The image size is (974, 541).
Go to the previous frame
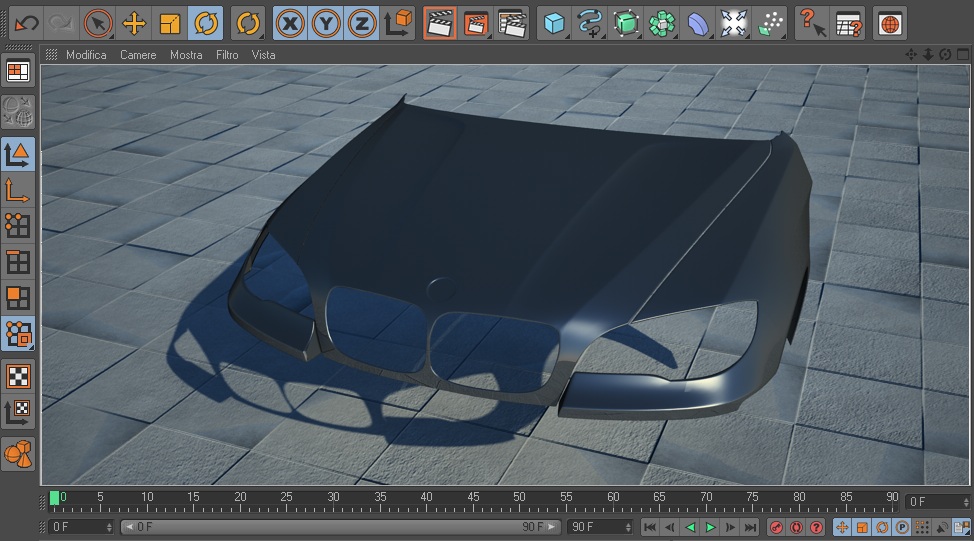(670, 527)
